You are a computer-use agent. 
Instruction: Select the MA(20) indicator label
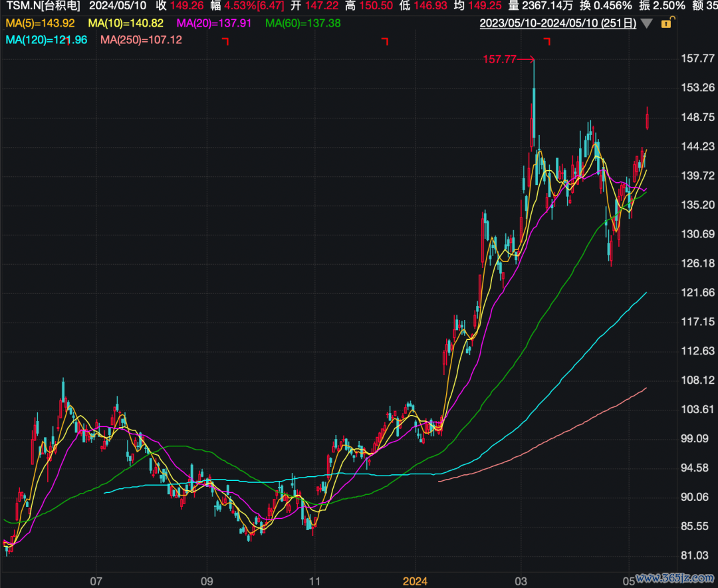coord(214,23)
